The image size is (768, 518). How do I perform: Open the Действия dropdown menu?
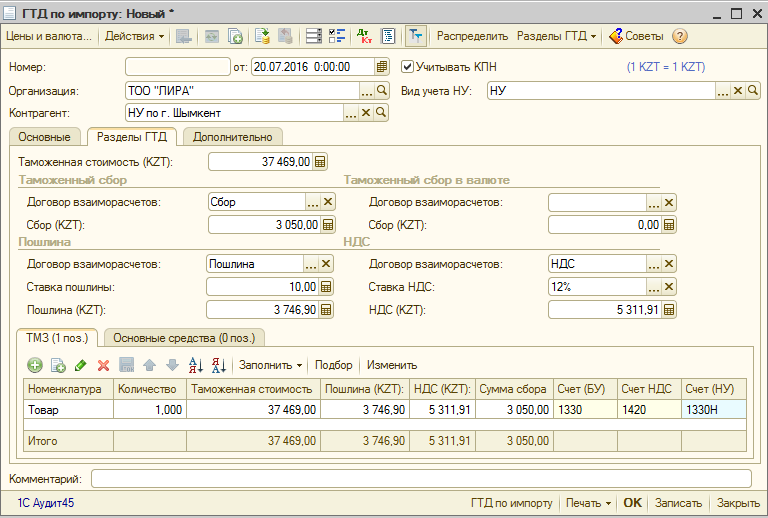tap(135, 36)
